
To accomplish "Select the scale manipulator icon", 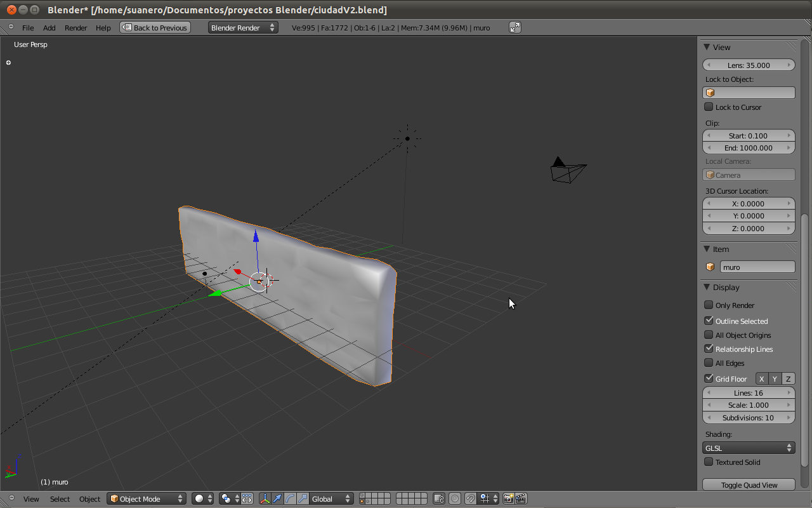I will pyautogui.click(x=303, y=499).
